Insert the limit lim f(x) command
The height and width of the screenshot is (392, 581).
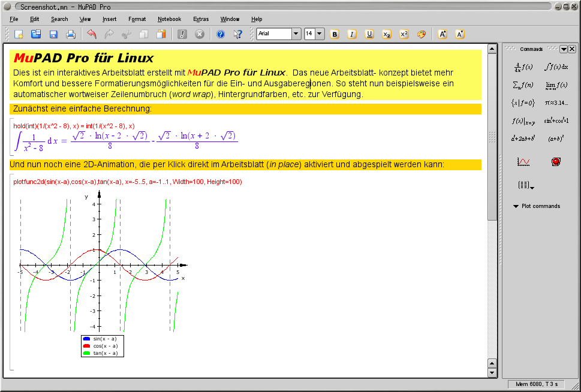(x=556, y=85)
